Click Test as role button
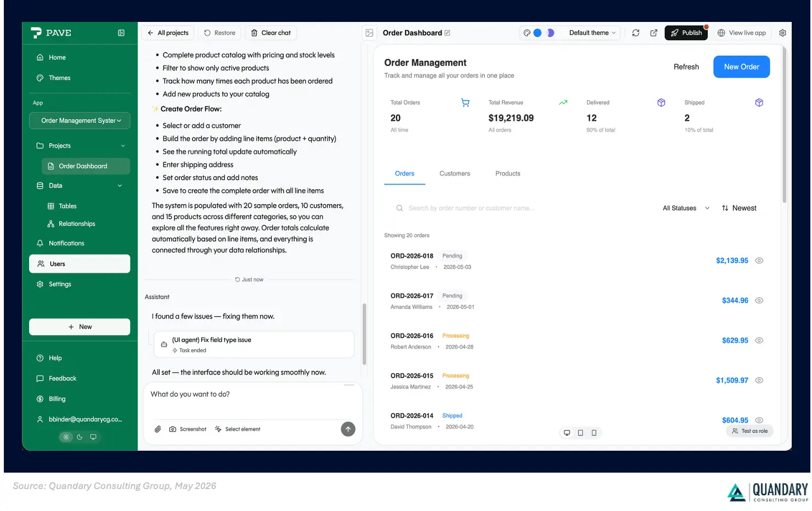Screen dimensions: 812x511 [x=749, y=431]
